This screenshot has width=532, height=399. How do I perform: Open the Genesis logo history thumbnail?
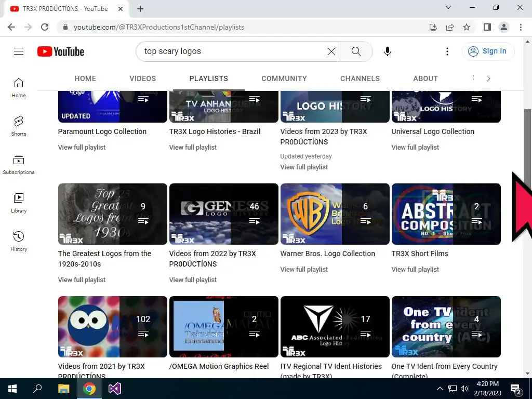(x=223, y=214)
